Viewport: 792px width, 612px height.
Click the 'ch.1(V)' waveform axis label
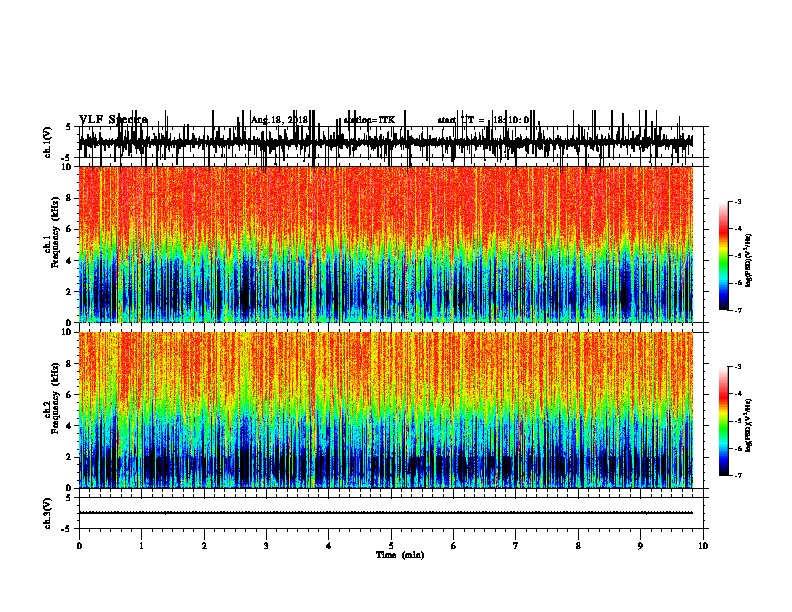click(x=48, y=142)
